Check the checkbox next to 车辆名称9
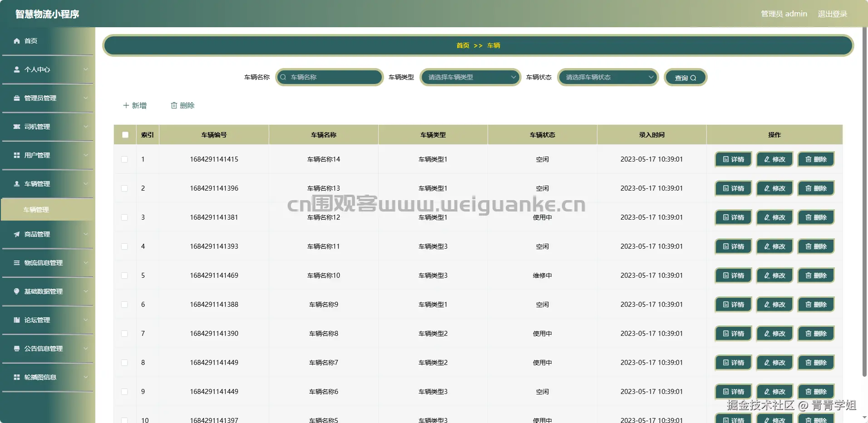The image size is (868, 423). tap(125, 305)
